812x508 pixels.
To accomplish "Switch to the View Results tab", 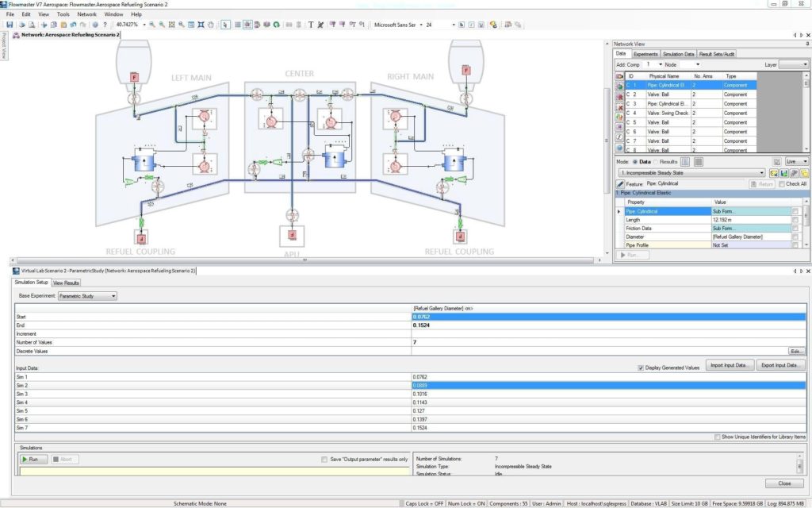I will point(66,283).
